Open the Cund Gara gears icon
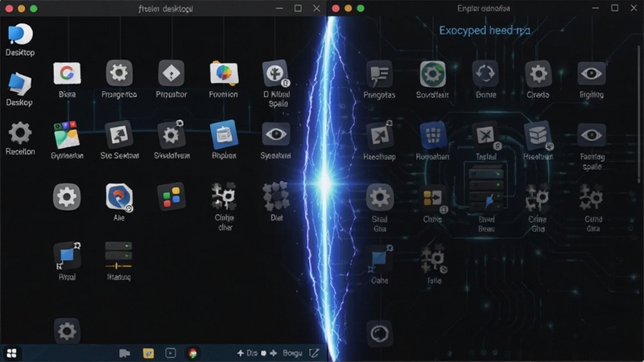 (x=591, y=197)
